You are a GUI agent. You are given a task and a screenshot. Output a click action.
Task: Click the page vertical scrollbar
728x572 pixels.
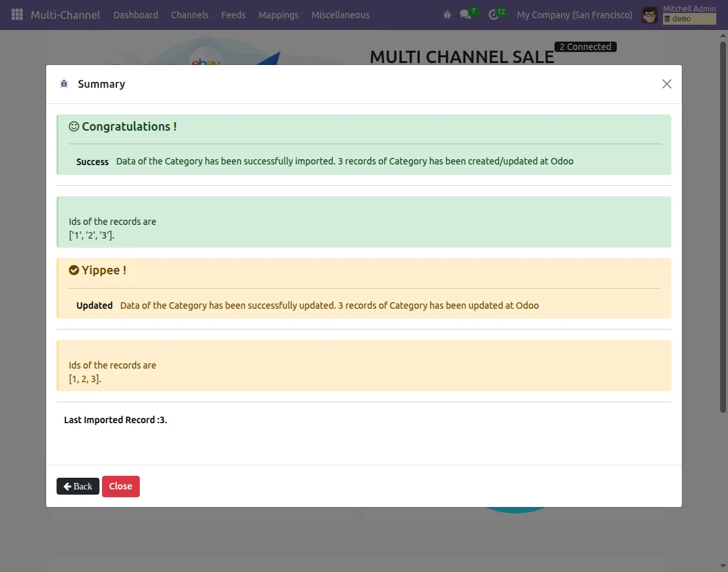(x=723, y=227)
